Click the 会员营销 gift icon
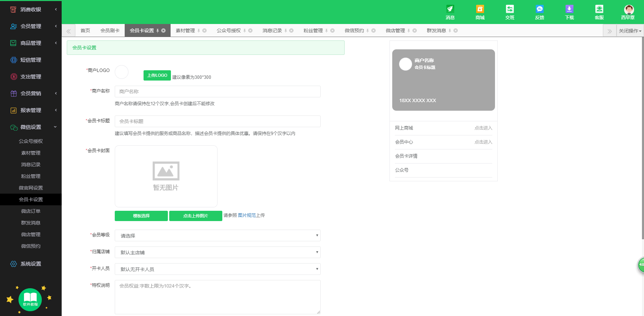The width and height of the screenshot is (644, 316). [x=13, y=93]
